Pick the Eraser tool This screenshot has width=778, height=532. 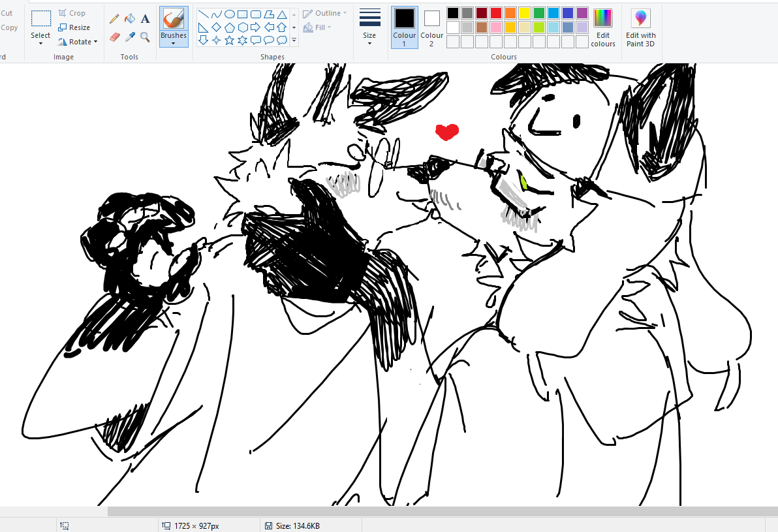(x=114, y=37)
